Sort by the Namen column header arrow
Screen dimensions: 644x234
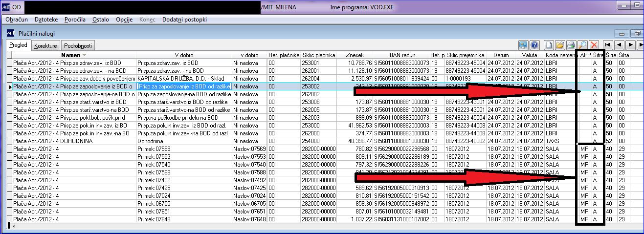coord(84,55)
